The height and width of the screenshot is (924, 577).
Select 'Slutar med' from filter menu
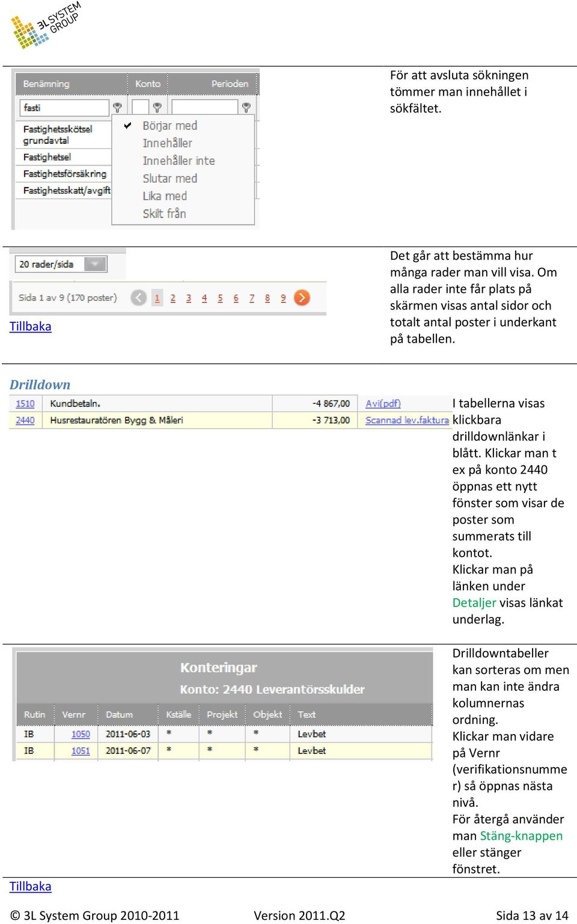coord(169,179)
